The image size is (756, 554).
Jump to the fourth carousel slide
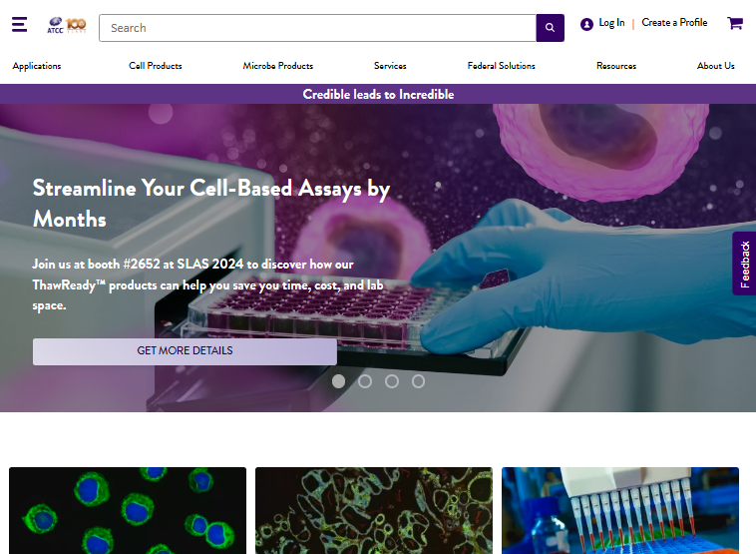pyautogui.click(x=418, y=381)
